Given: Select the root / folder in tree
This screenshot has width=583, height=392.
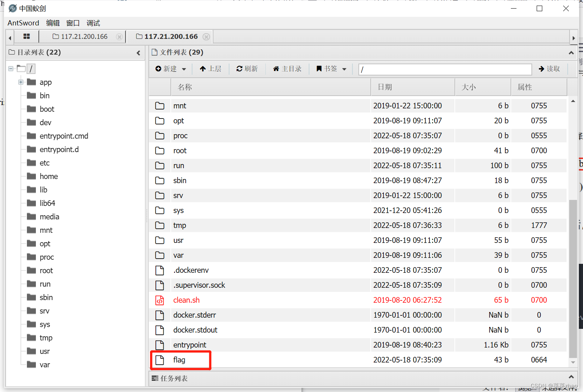Looking at the screenshot, I should 31,69.
